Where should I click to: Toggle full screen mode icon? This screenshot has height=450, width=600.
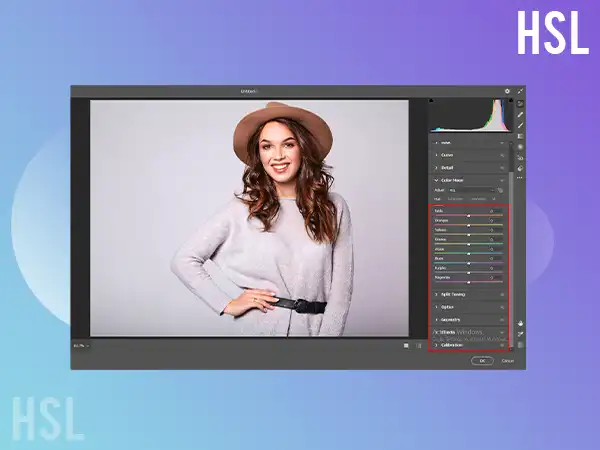pos(520,91)
